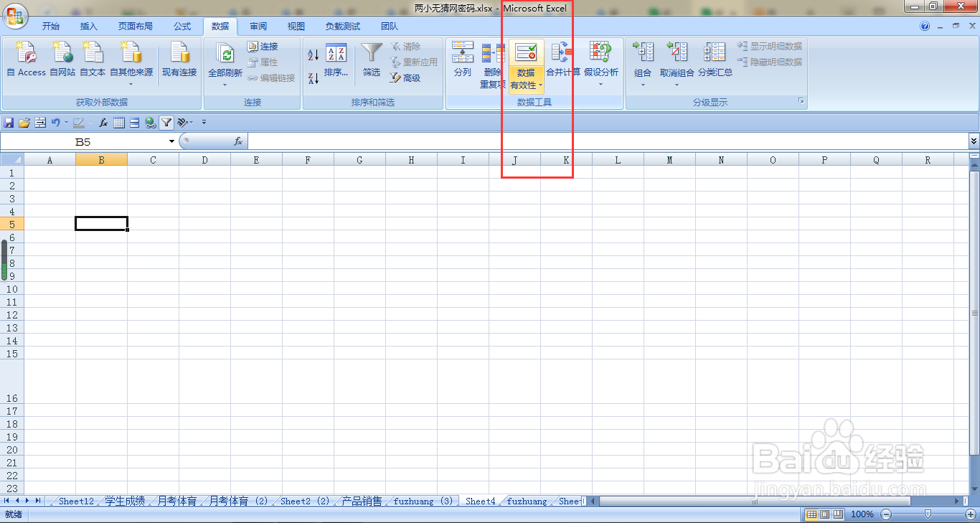This screenshot has height=523, width=980.
Task: Click the Select All corner box
Action: 12,159
